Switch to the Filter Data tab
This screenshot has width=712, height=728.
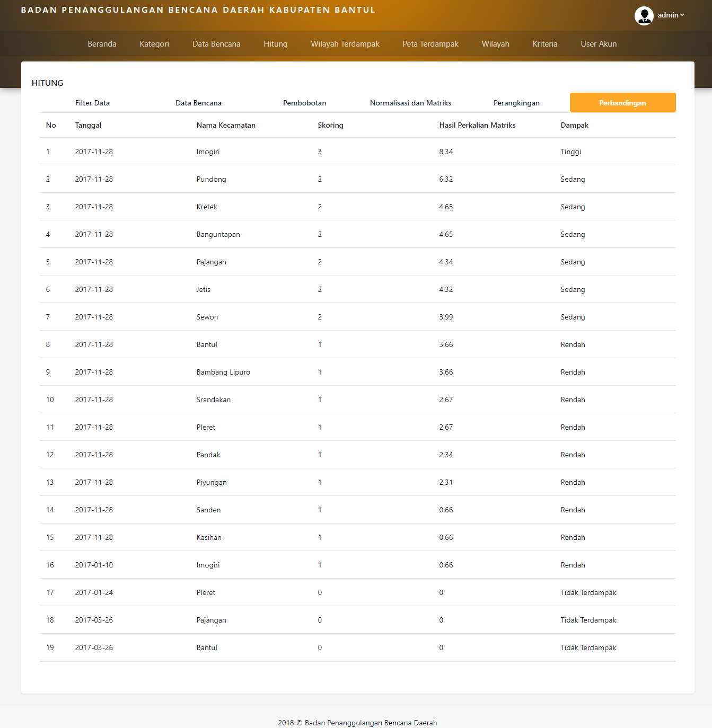click(92, 103)
